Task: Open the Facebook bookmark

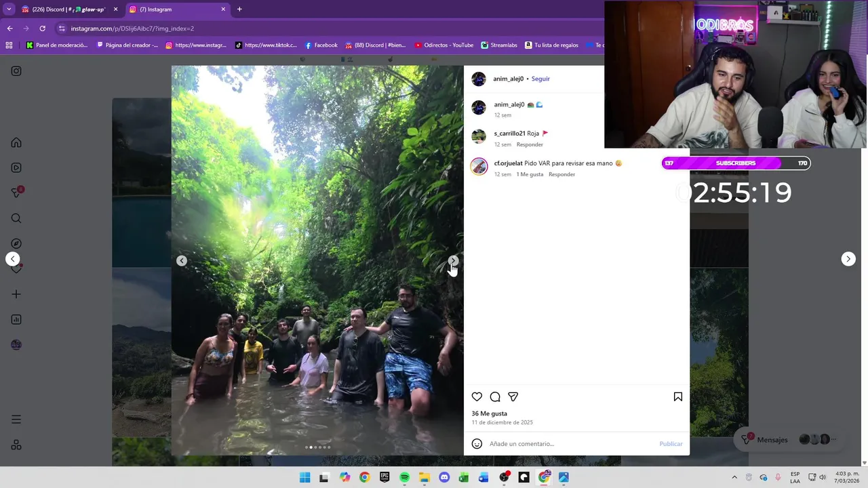Action: 321,45
